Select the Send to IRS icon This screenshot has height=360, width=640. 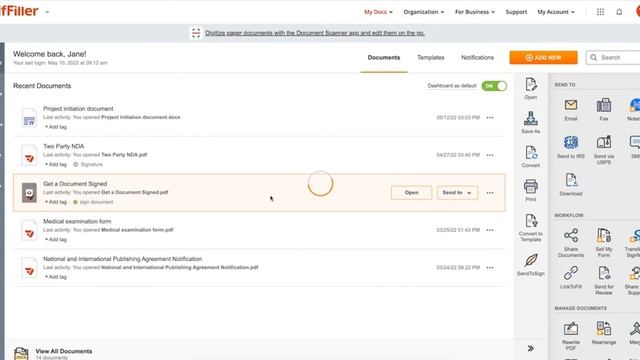click(571, 142)
